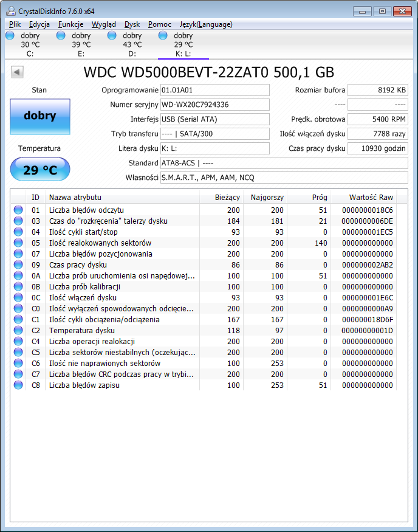Click status orb for attribute C1 row
Screen dimensions: 418x532
coord(18,319)
